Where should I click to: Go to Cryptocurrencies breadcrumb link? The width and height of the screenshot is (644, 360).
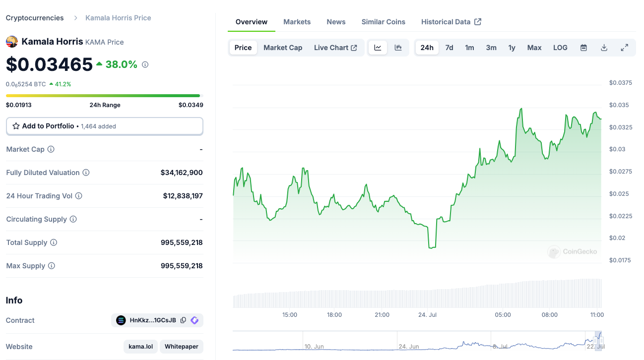click(35, 18)
